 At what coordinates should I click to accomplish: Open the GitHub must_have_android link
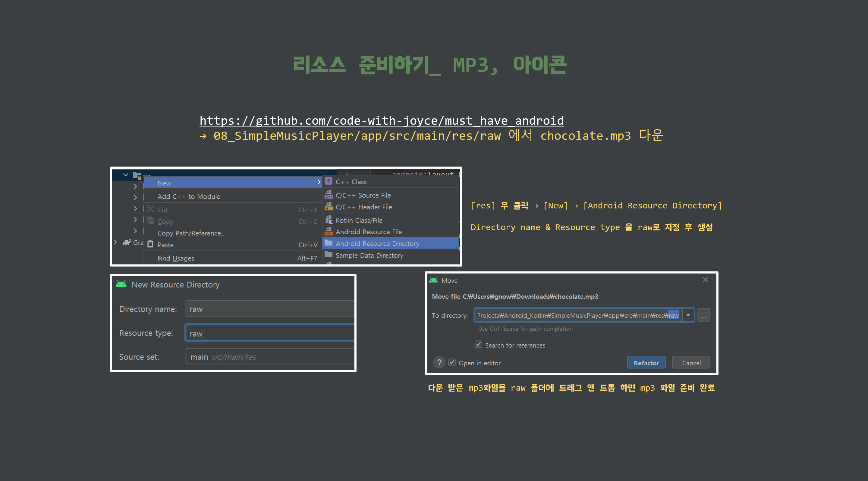tap(381, 120)
